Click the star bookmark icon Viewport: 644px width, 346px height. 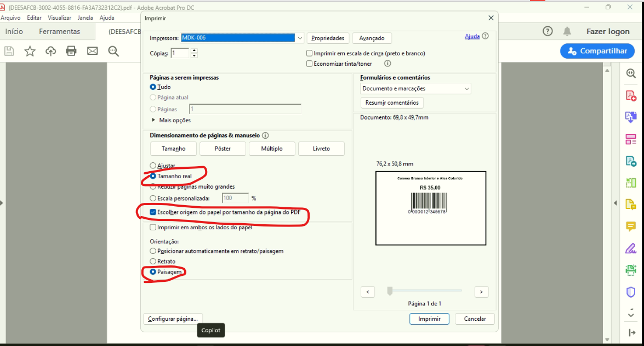(x=30, y=51)
